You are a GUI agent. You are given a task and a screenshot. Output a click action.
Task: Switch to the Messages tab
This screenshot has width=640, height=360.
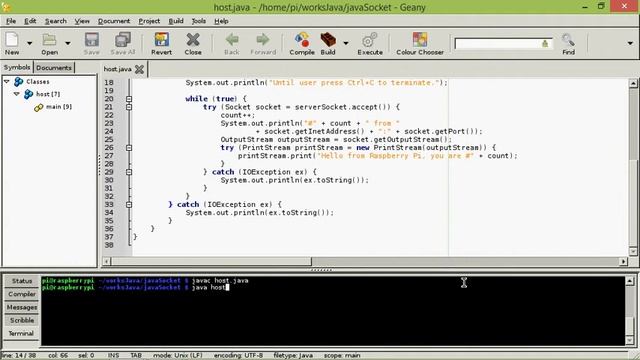pos(22,307)
